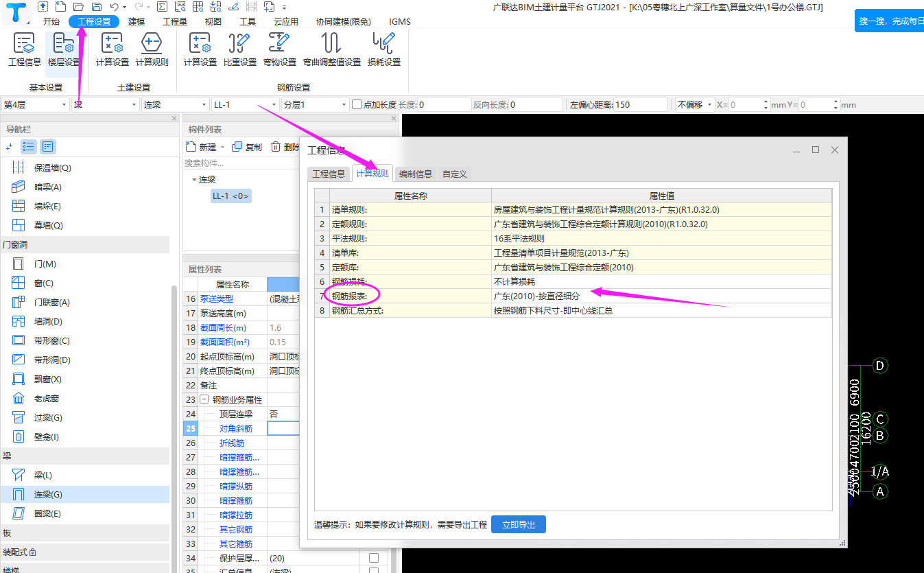
Task: Select 梁(L) in navigation
Action: pos(43,475)
